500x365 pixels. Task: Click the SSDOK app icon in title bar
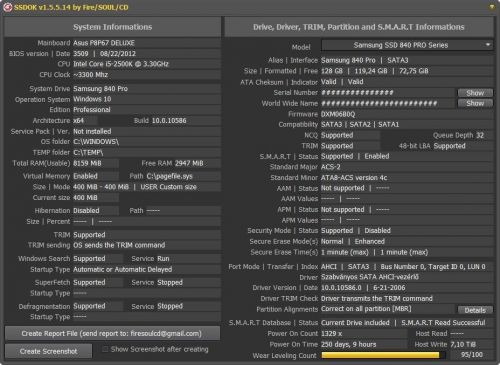[x=7, y=7]
